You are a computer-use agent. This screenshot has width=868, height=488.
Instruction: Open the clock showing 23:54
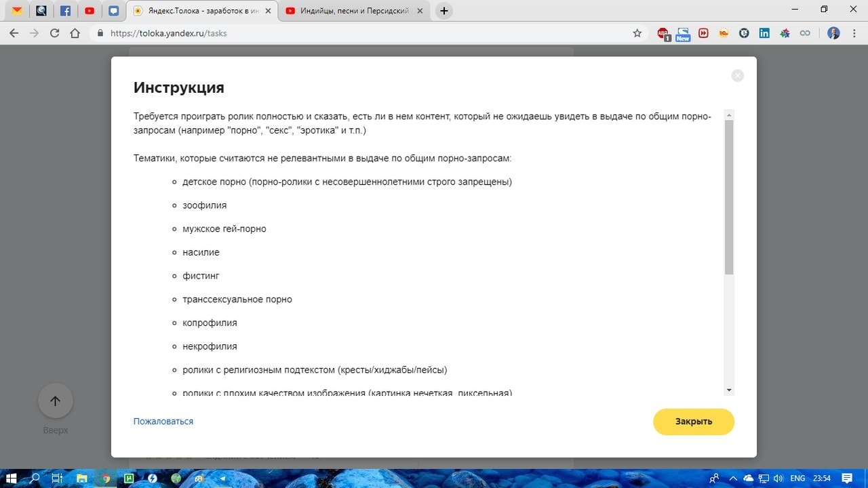pyautogui.click(x=822, y=478)
